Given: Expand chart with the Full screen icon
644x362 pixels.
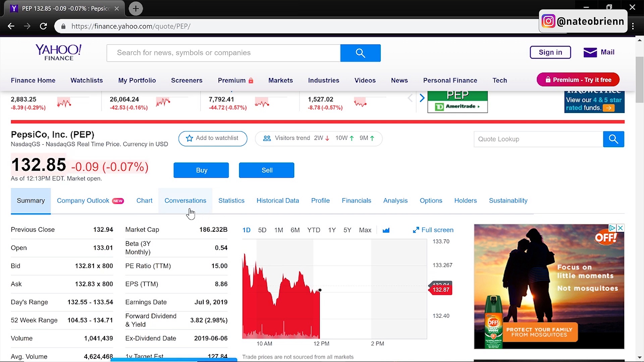Looking at the screenshot, I should click(x=416, y=230).
